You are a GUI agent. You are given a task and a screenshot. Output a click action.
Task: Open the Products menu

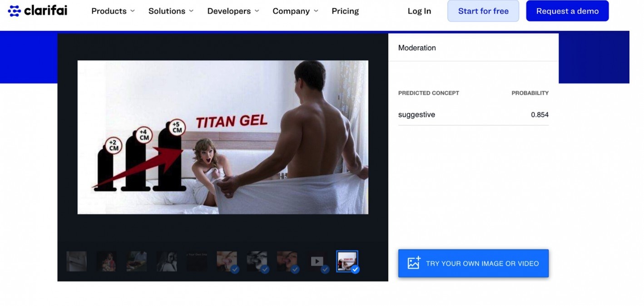coord(113,11)
